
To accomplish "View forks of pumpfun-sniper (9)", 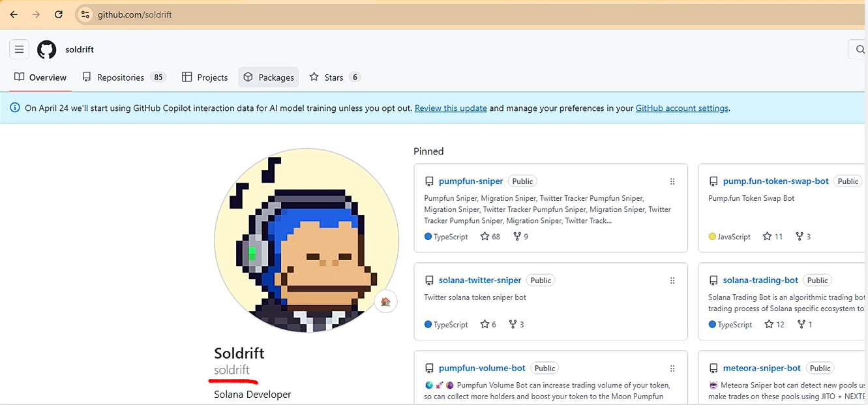I will pyautogui.click(x=520, y=237).
